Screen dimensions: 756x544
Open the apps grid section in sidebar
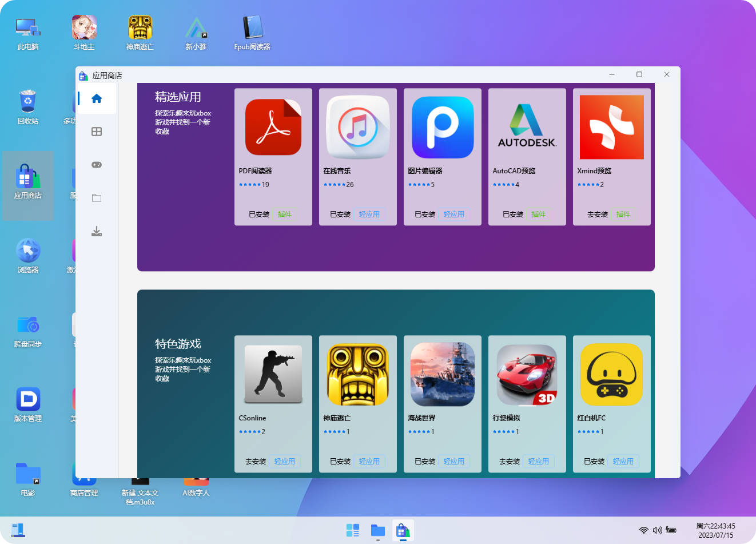coord(97,132)
